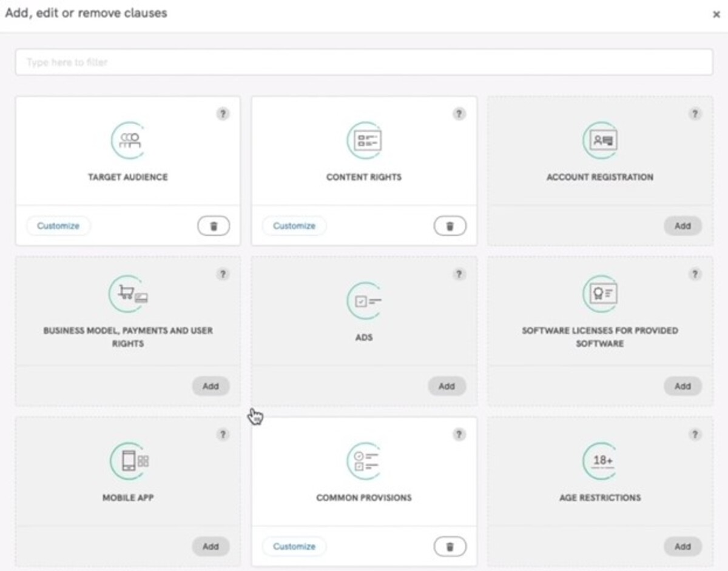Click the Software Licenses certificate icon

(600, 294)
